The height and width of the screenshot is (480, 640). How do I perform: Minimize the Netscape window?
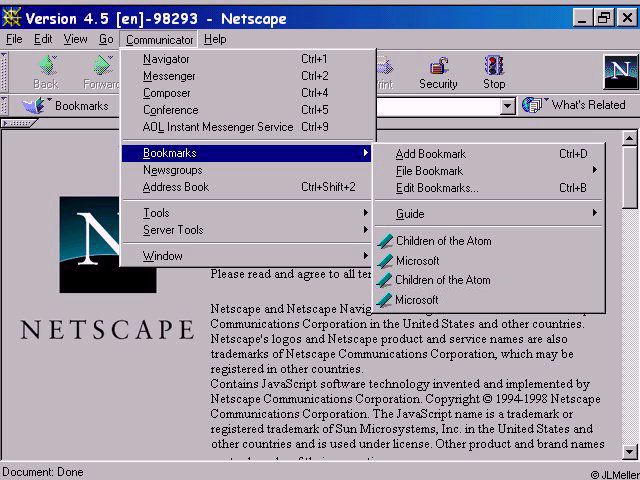tap(582, 18)
